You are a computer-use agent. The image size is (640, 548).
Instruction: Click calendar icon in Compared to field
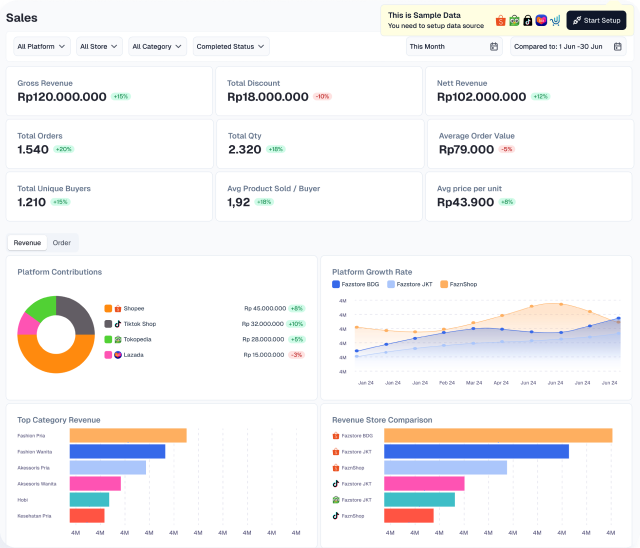(x=617, y=46)
